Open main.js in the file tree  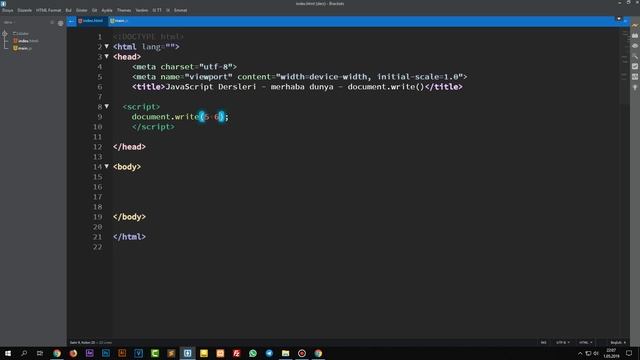click(22, 48)
